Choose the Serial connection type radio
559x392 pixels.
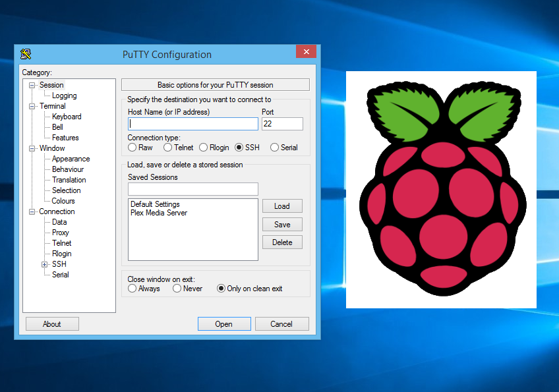click(x=274, y=148)
